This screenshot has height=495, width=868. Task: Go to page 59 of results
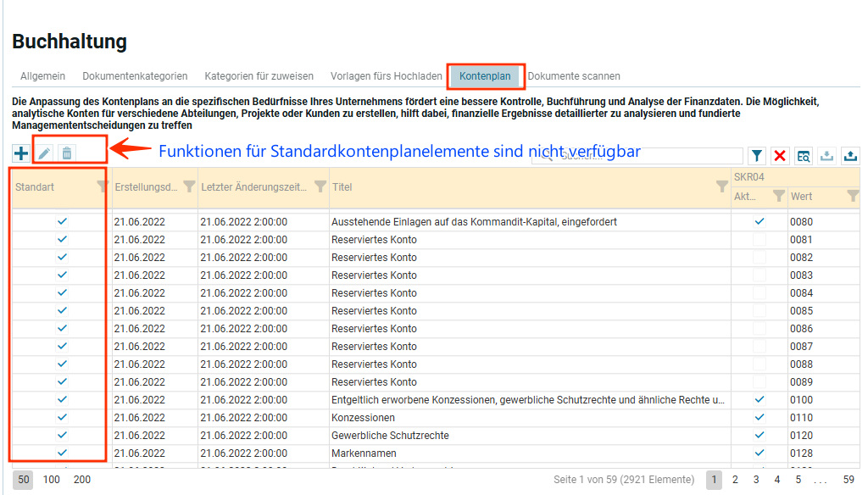click(849, 480)
